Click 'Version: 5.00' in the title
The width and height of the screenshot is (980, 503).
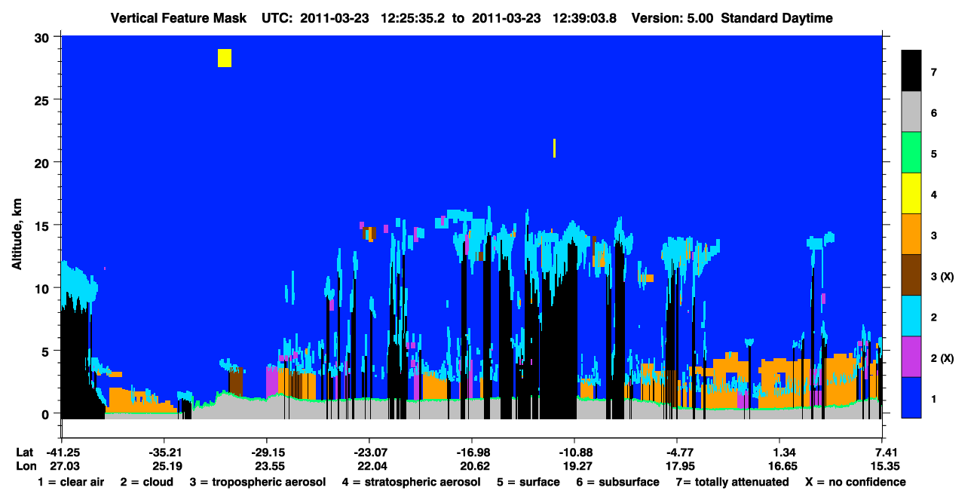(672, 18)
